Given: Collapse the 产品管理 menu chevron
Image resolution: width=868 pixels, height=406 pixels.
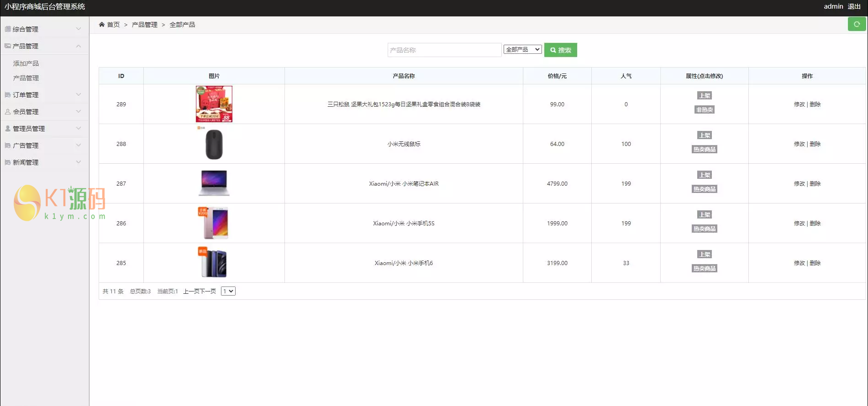Looking at the screenshot, I should tap(79, 46).
